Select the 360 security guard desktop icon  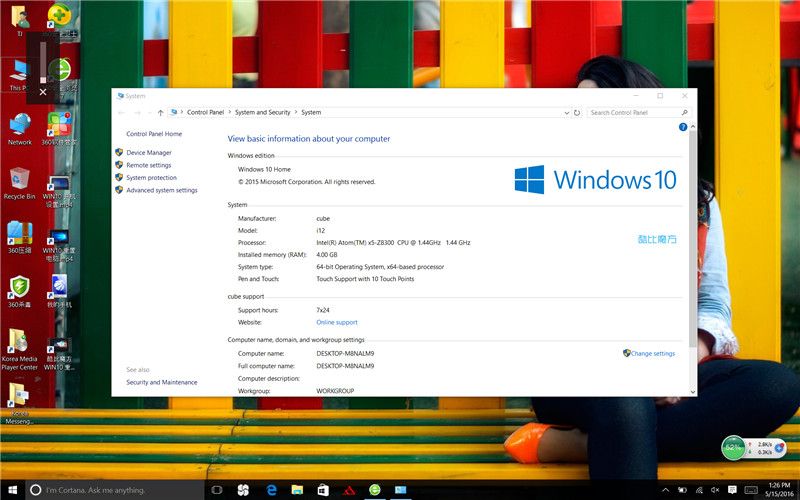(x=59, y=20)
